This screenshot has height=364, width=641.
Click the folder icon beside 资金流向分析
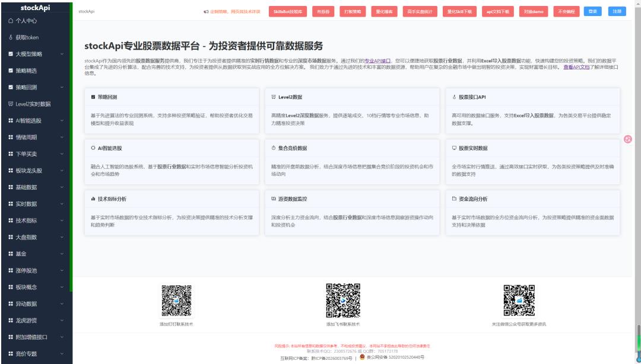coord(454,199)
